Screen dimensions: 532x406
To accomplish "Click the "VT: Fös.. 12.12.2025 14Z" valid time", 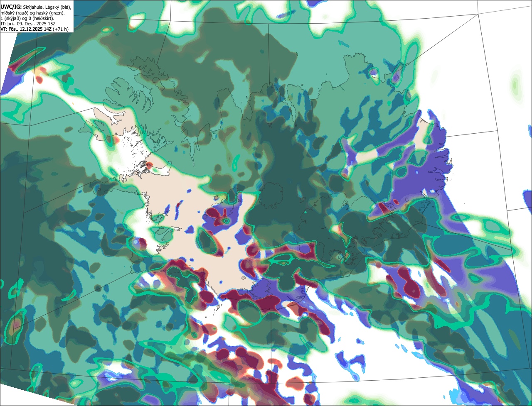I will [x=26, y=29].
